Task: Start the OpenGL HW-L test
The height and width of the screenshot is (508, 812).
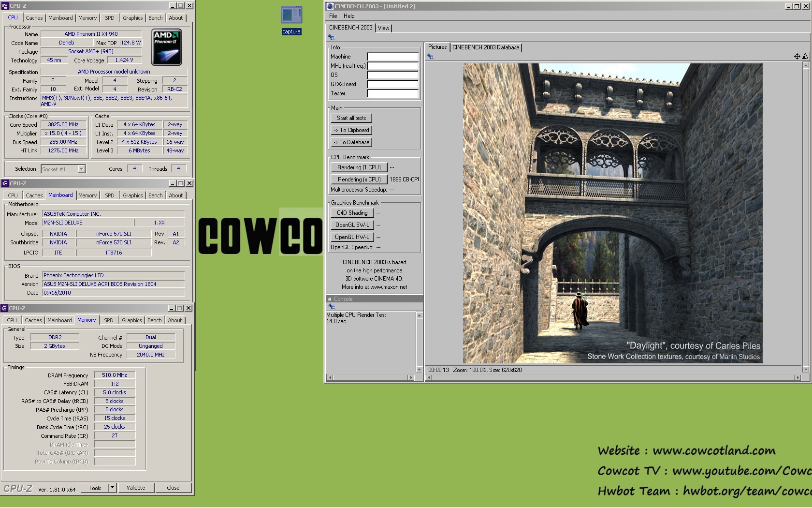Action: pos(352,237)
